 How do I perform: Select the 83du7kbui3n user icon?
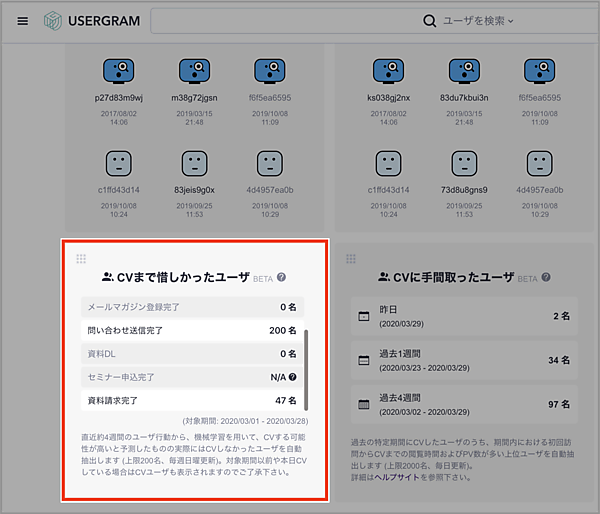(x=464, y=70)
